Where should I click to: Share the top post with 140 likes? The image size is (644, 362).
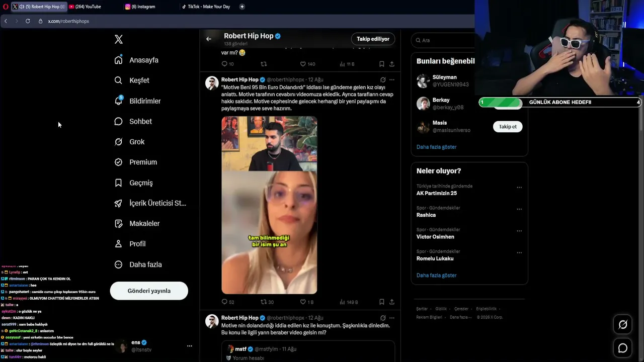pos(392,64)
